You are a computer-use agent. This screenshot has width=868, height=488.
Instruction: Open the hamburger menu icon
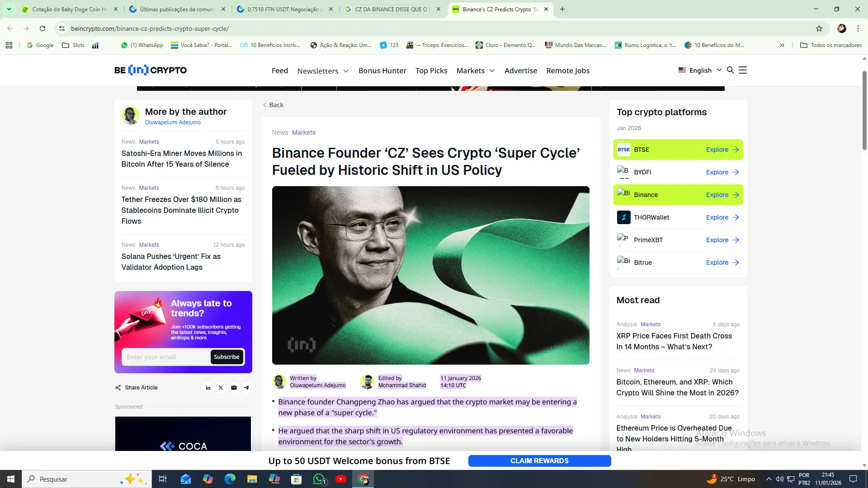point(743,70)
